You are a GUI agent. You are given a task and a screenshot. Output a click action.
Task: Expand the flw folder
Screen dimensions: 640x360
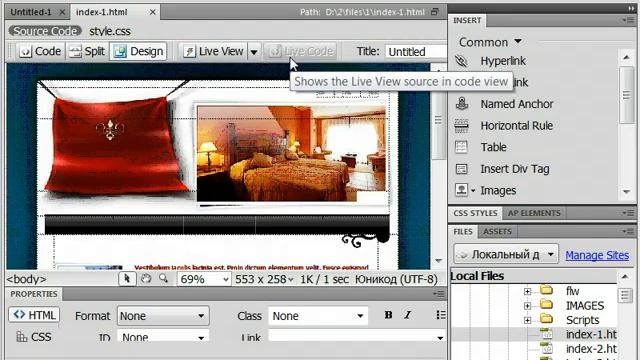tap(527, 291)
